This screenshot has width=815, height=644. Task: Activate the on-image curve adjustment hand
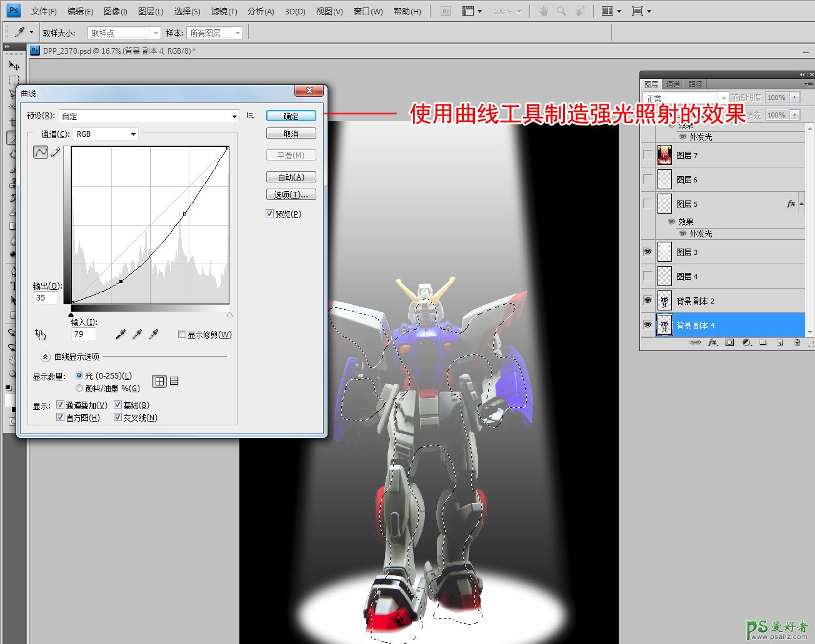coord(41,335)
